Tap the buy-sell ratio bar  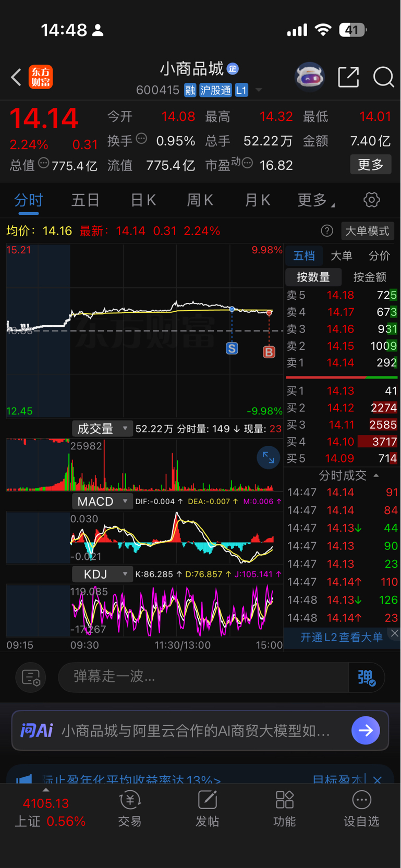(342, 377)
